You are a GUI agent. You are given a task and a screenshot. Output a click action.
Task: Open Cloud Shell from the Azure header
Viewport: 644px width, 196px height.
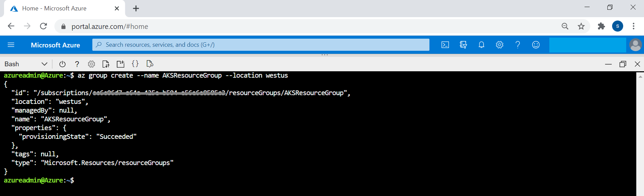pyautogui.click(x=445, y=45)
